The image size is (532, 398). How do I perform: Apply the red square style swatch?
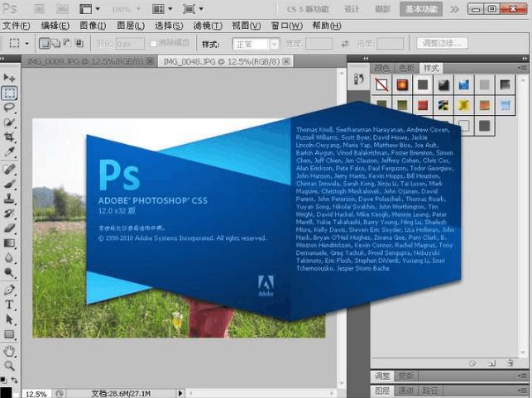click(x=422, y=105)
